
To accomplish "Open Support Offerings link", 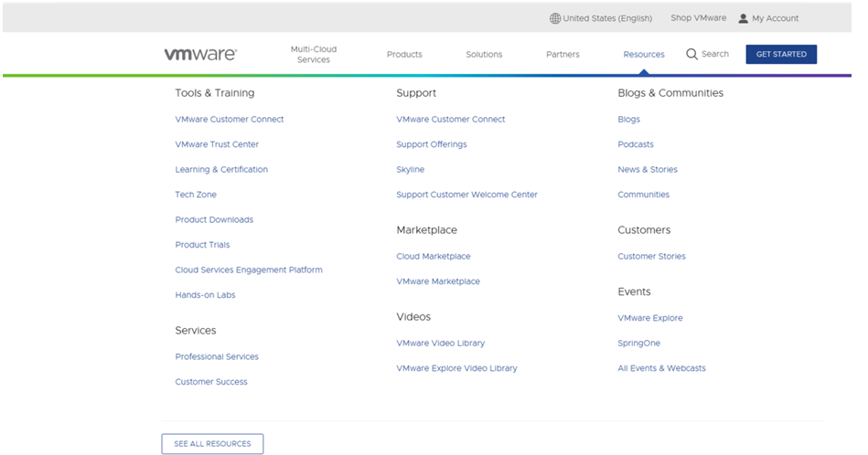I will [431, 144].
